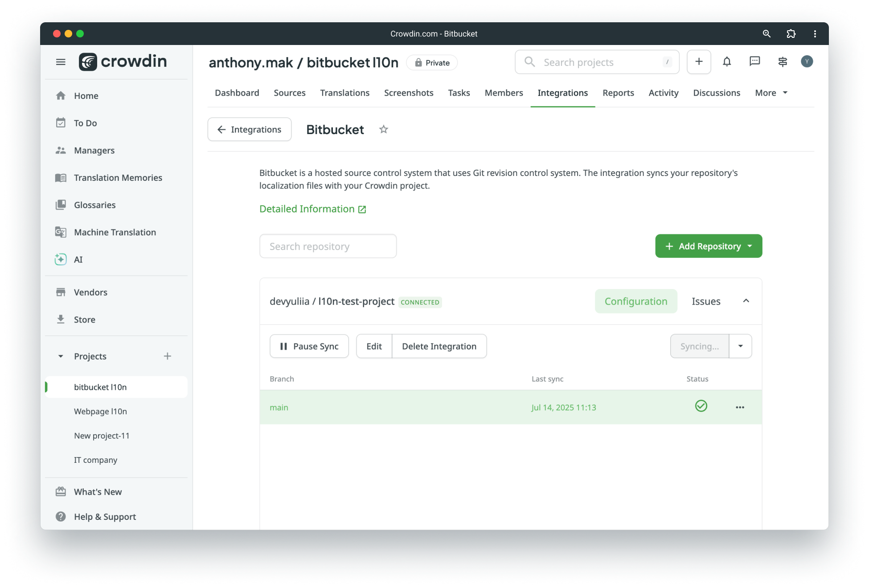
Task: Select the Configuration tab
Action: tap(636, 301)
